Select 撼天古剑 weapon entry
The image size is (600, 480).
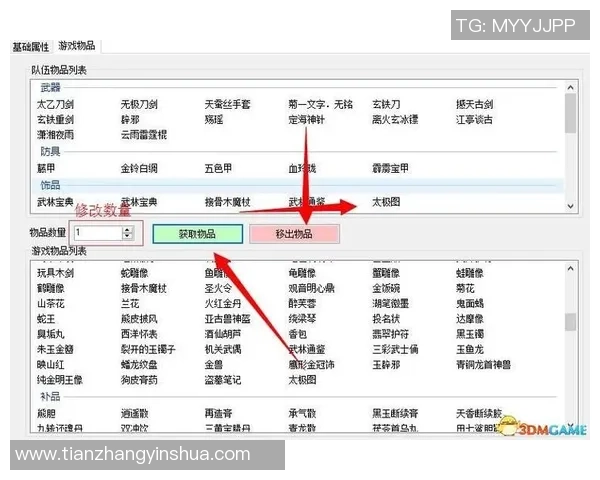[474, 104]
